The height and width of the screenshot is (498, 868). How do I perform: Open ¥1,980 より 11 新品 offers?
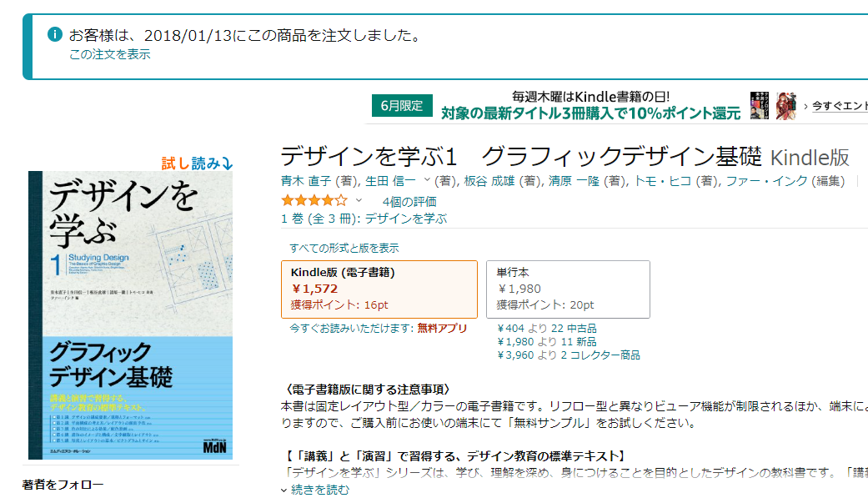tap(547, 342)
